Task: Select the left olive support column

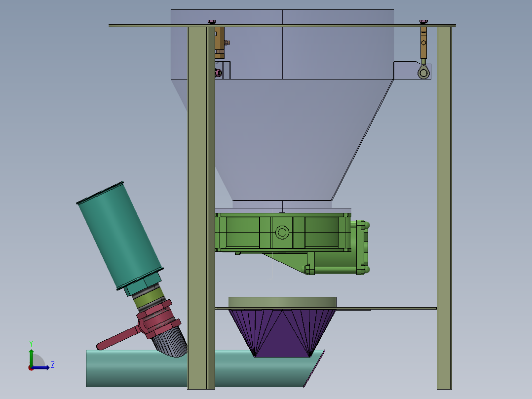Action: click(x=201, y=208)
